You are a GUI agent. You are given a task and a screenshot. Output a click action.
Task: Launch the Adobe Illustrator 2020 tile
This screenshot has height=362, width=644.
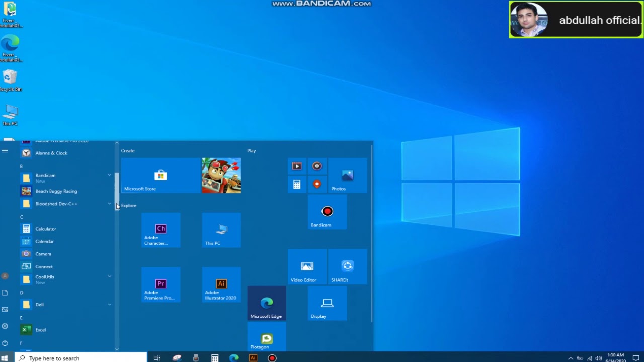pos(221,285)
